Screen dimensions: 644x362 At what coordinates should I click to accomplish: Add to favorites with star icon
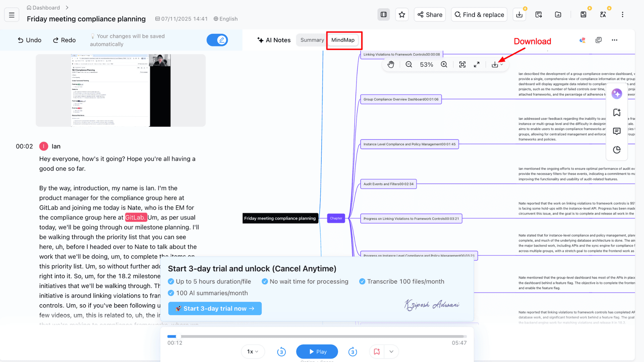click(402, 15)
